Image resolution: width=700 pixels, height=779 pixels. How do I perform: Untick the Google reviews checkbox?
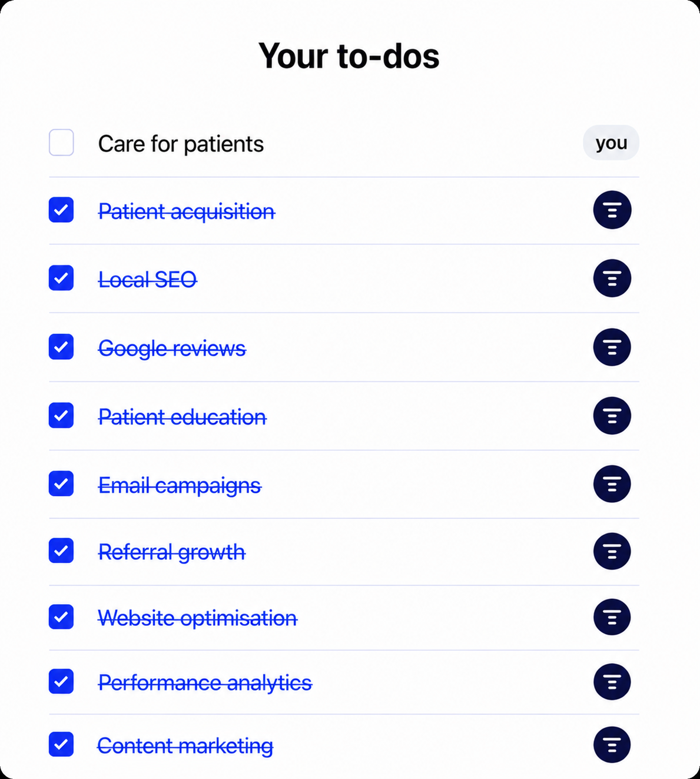(x=61, y=347)
